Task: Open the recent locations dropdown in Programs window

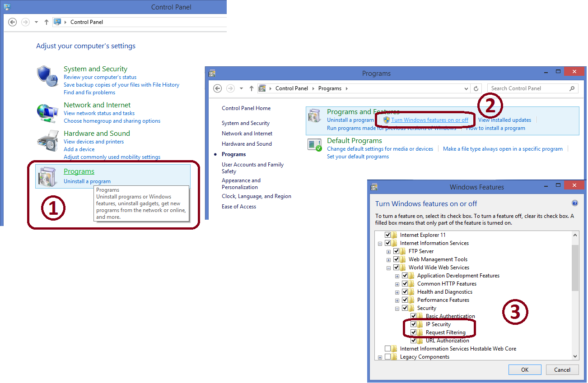Action: coord(241,88)
